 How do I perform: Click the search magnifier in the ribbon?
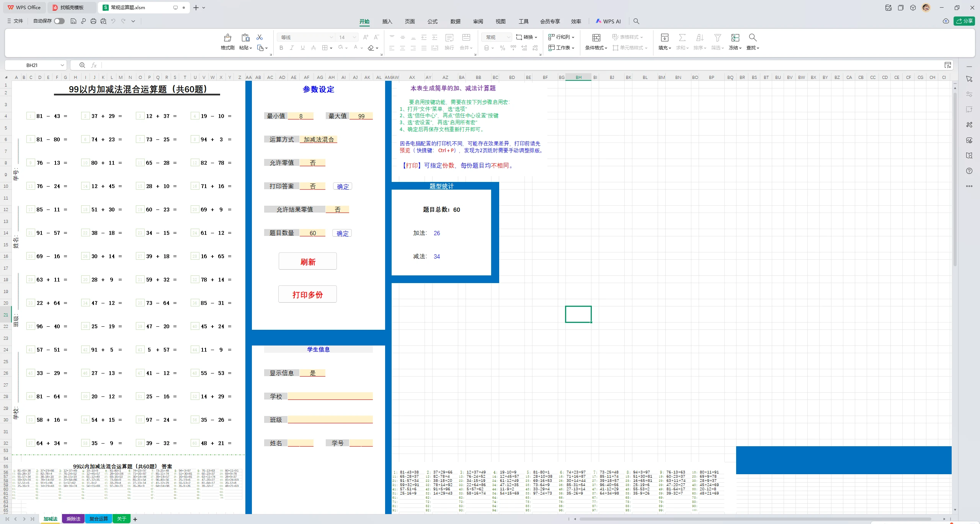click(636, 21)
